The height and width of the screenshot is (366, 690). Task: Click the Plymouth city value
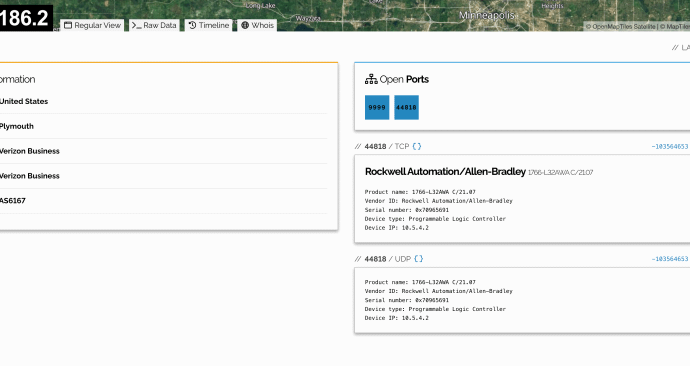[16, 126]
